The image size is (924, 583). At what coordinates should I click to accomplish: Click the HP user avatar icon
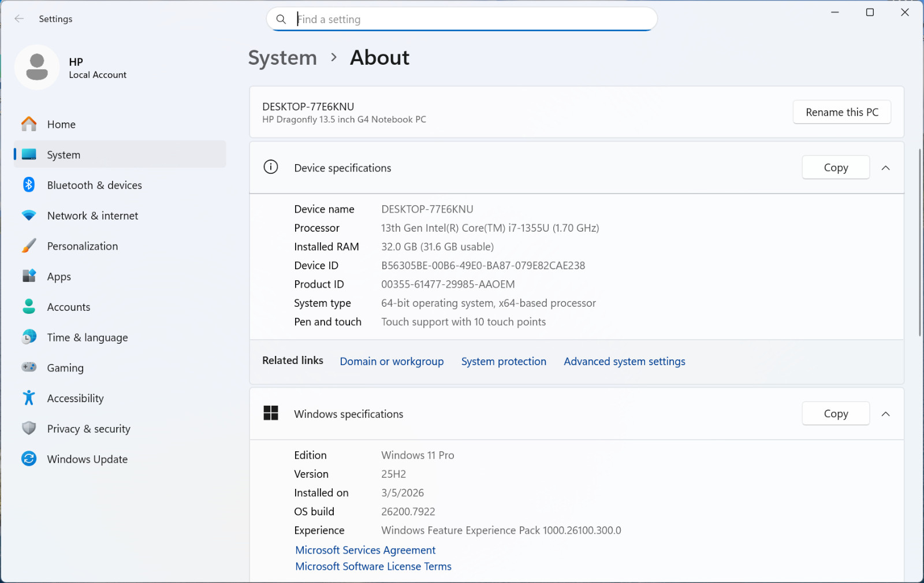coord(37,67)
